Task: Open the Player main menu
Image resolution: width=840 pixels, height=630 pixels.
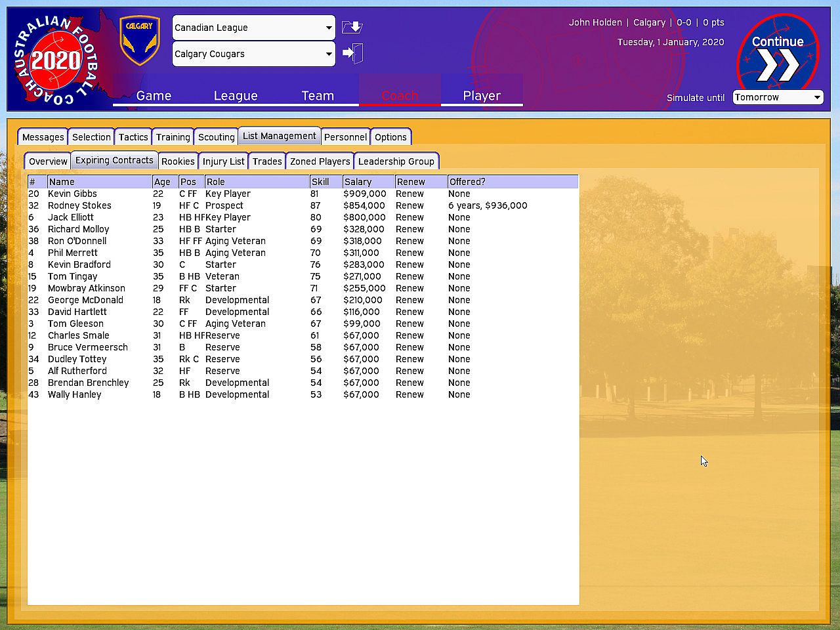Action: click(482, 96)
